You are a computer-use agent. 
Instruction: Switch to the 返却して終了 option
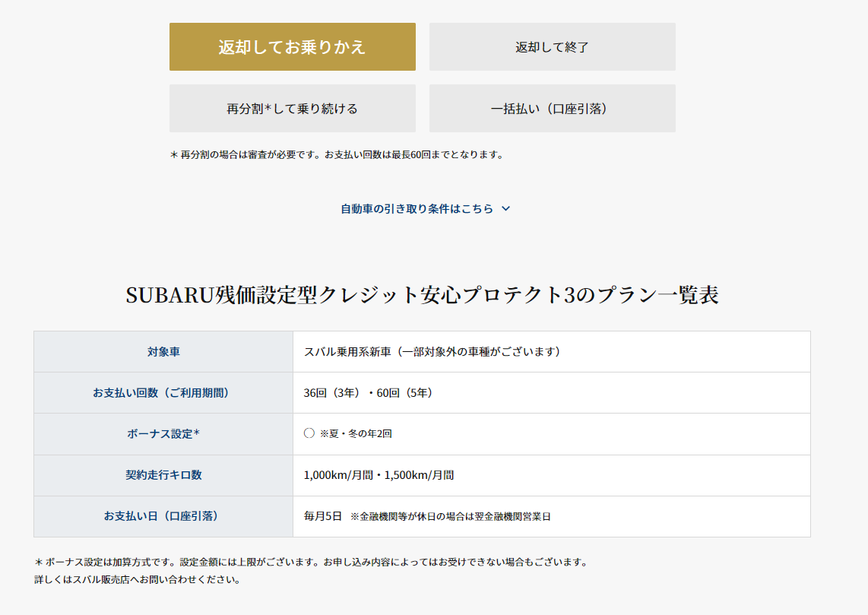tap(552, 47)
